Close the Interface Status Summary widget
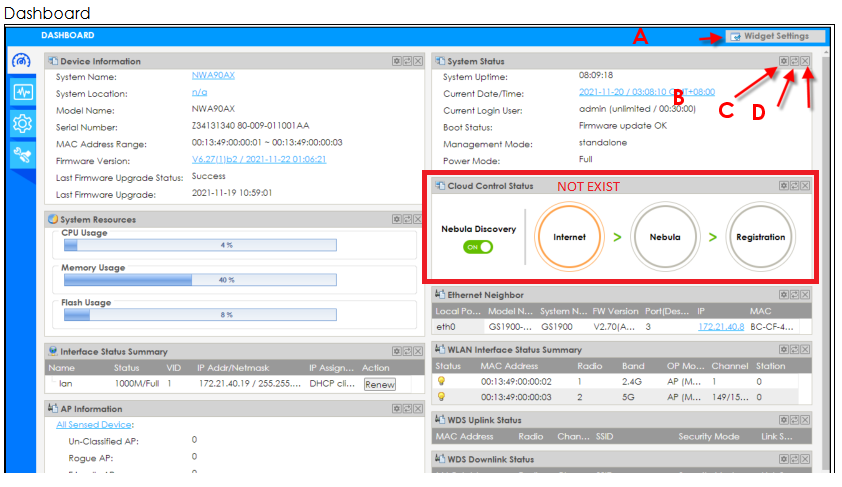 point(418,351)
